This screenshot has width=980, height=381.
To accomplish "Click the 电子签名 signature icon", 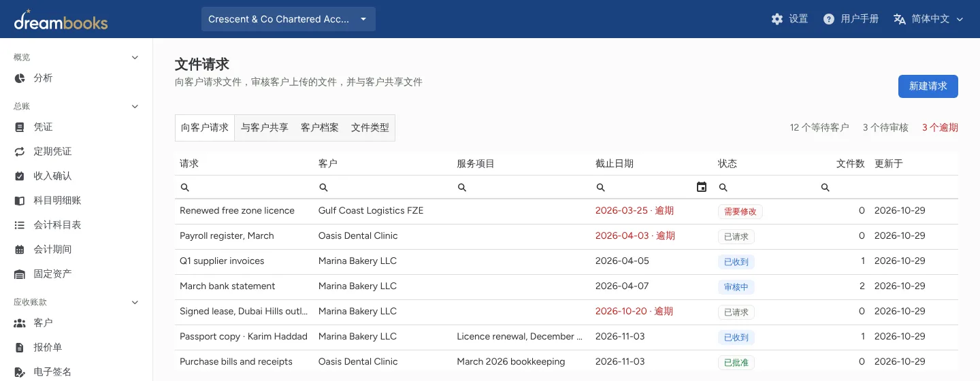I will point(20,372).
